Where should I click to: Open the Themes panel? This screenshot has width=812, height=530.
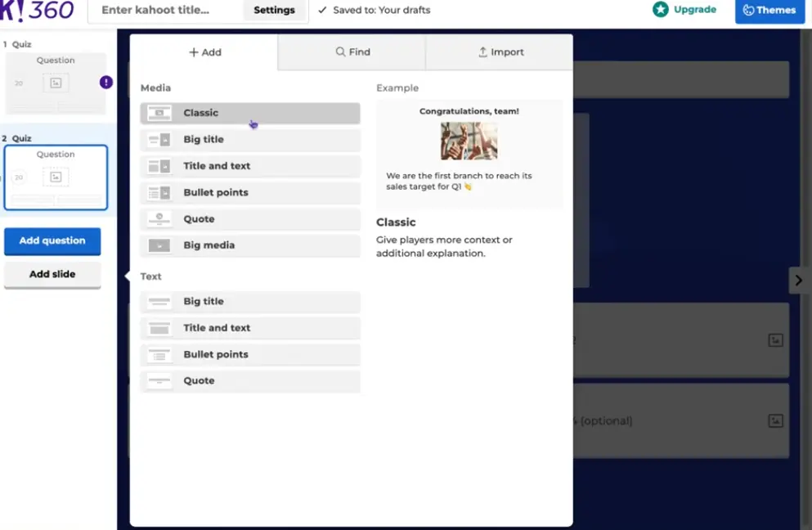(769, 11)
